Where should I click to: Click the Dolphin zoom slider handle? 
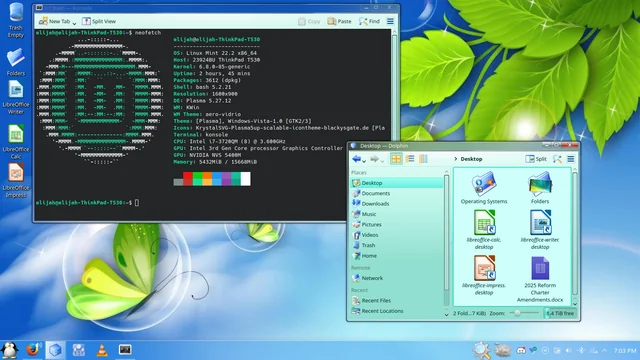(517, 313)
